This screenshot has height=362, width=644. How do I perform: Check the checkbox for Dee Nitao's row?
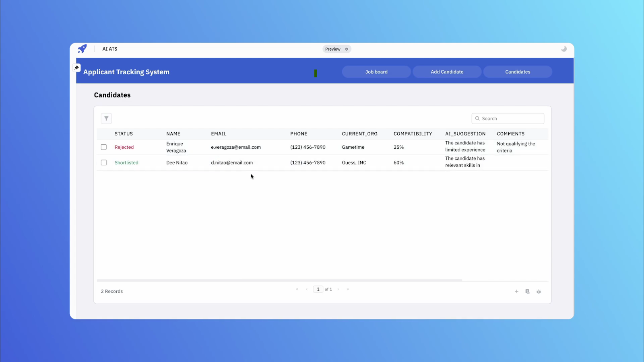pyautogui.click(x=103, y=162)
